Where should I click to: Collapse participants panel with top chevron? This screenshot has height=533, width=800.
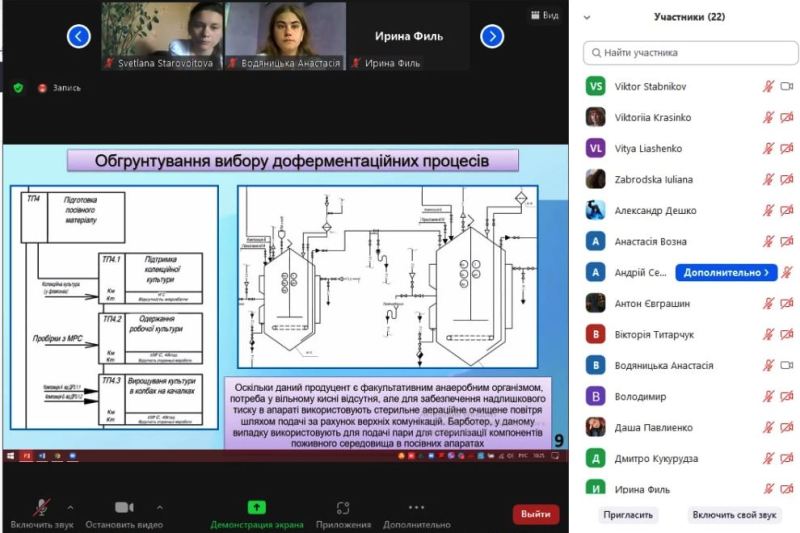point(587,17)
